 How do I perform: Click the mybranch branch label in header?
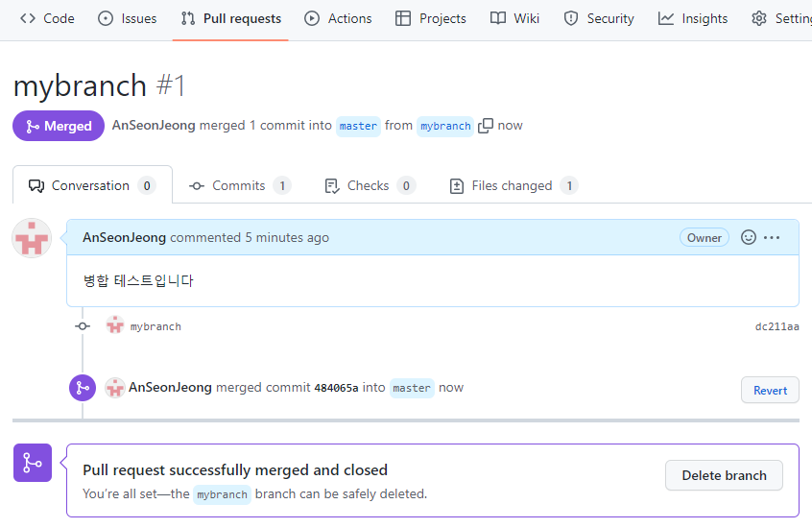[445, 127]
